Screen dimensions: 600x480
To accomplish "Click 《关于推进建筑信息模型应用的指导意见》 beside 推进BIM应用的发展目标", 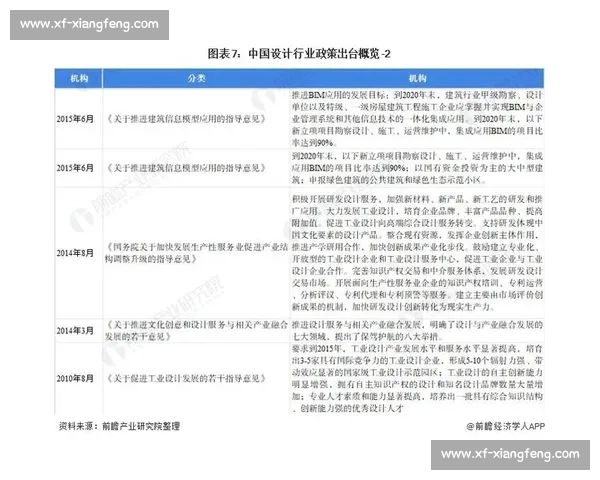I will point(186,119).
